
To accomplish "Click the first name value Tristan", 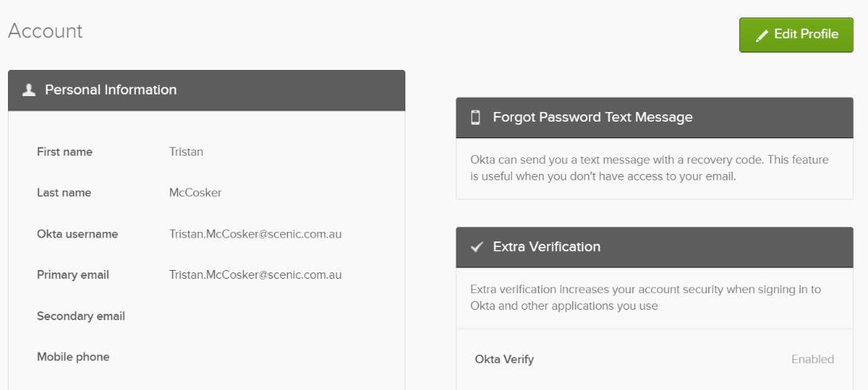I will (186, 152).
